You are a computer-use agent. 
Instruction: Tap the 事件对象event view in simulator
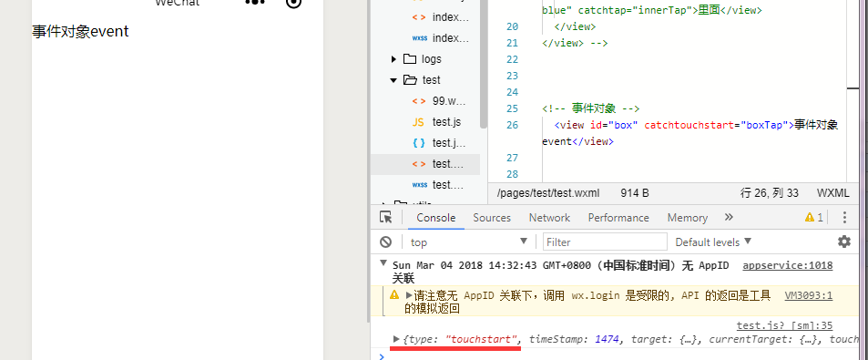tap(80, 32)
